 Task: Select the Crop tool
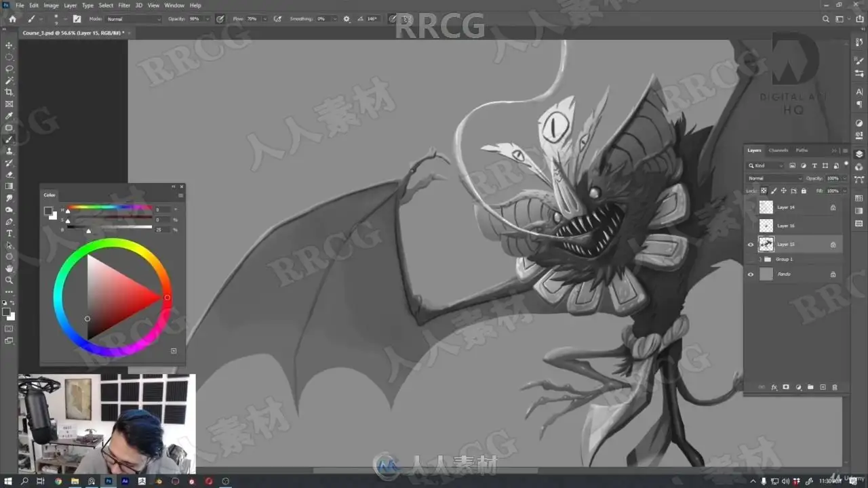9,92
